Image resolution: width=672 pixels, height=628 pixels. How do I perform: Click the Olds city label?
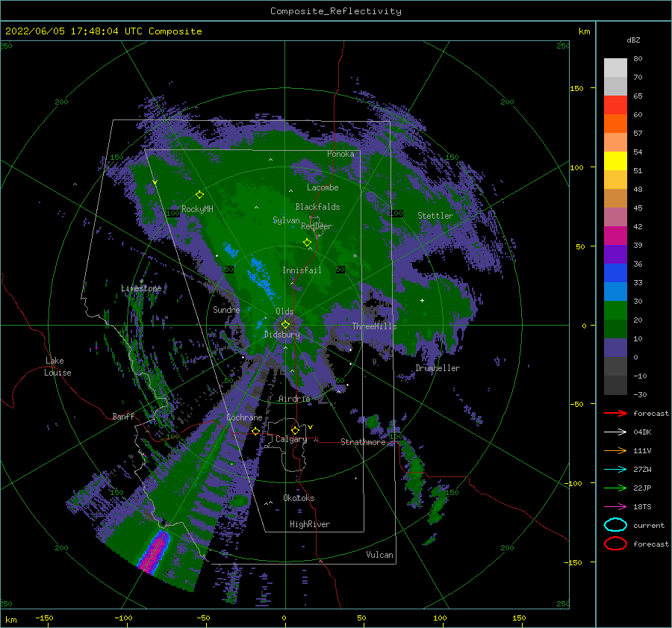(x=284, y=311)
